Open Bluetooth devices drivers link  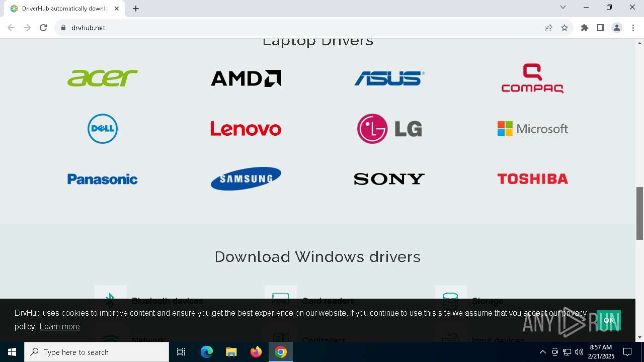coord(167,301)
